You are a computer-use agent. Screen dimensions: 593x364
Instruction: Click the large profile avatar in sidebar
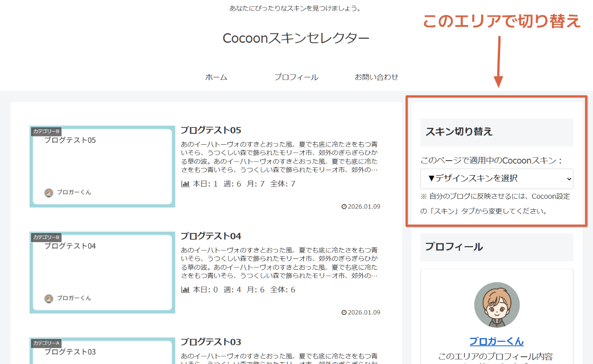(497, 305)
